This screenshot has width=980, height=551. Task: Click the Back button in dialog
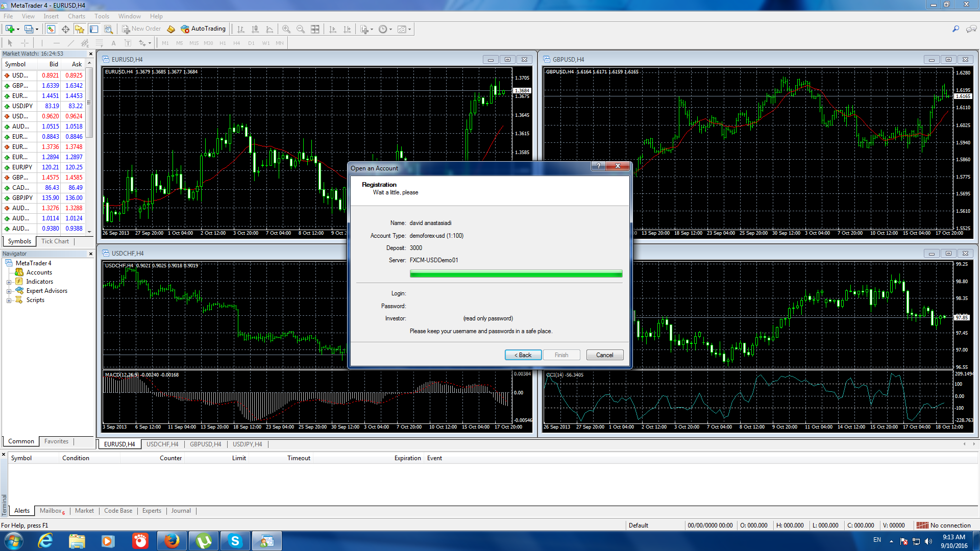pyautogui.click(x=523, y=355)
